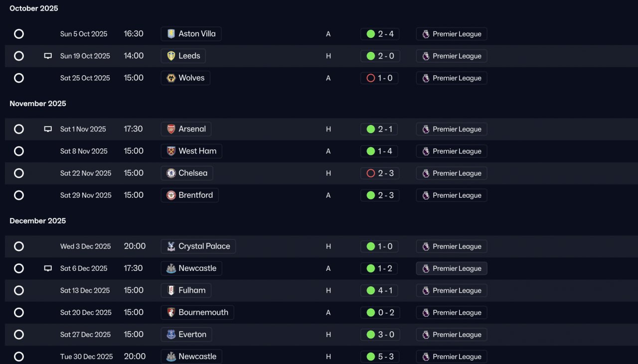638x364 pixels.
Task: Open the 2 - 3 Chelsea match result
Action: [x=379, y=173]
